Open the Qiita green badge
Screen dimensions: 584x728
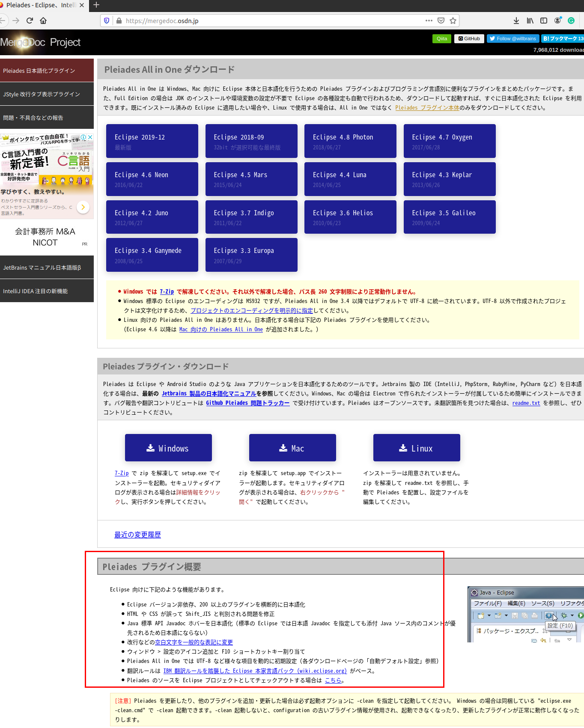(x=442, y=39)
